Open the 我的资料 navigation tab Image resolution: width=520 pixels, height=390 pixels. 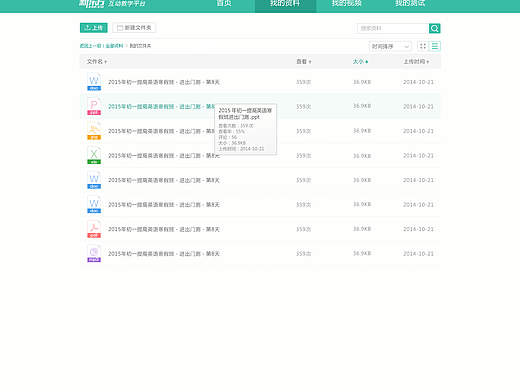285,5
